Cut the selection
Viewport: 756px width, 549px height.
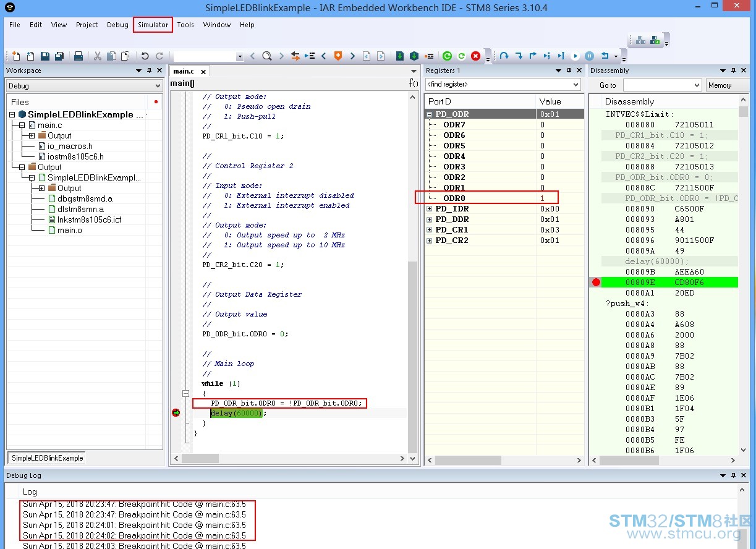click(x=98, y=56)
